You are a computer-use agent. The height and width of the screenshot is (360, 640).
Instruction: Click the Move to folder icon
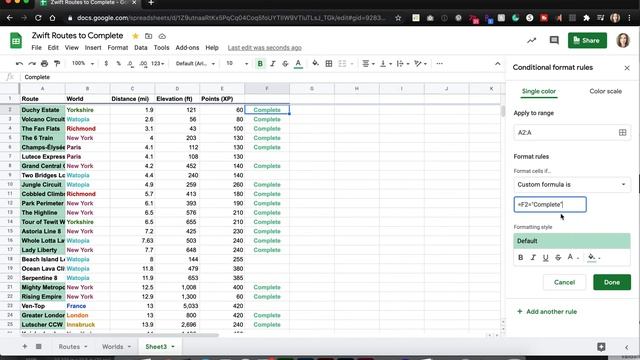(149, 36)
